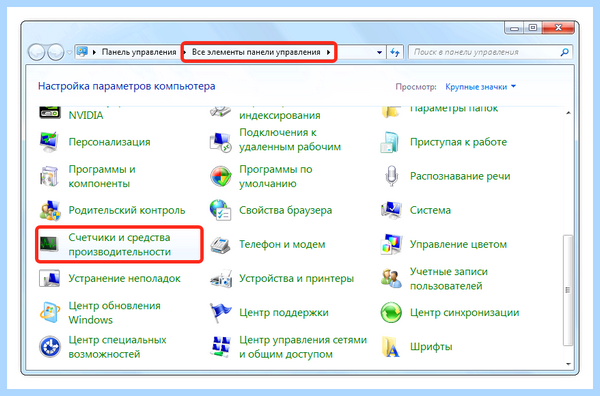Maximize the Control Panel window
The width and height of the screenshot is (600, 396).
pos(533,28)
